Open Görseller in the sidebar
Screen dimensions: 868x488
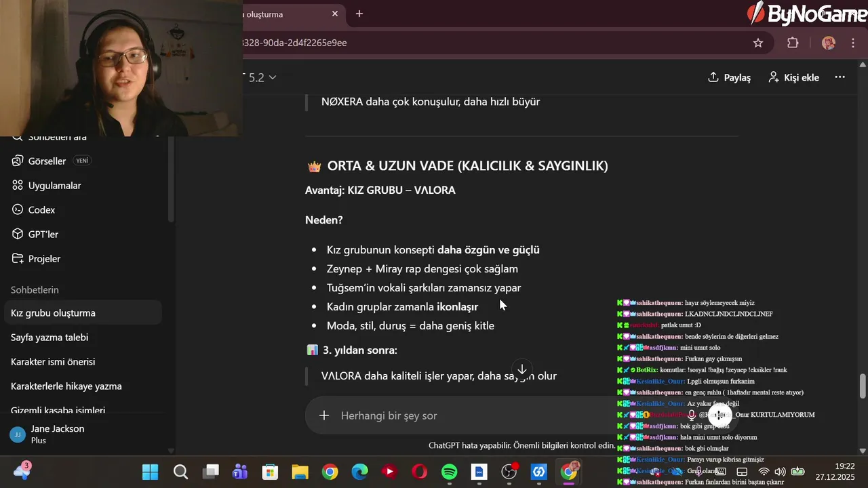(85, 161)
